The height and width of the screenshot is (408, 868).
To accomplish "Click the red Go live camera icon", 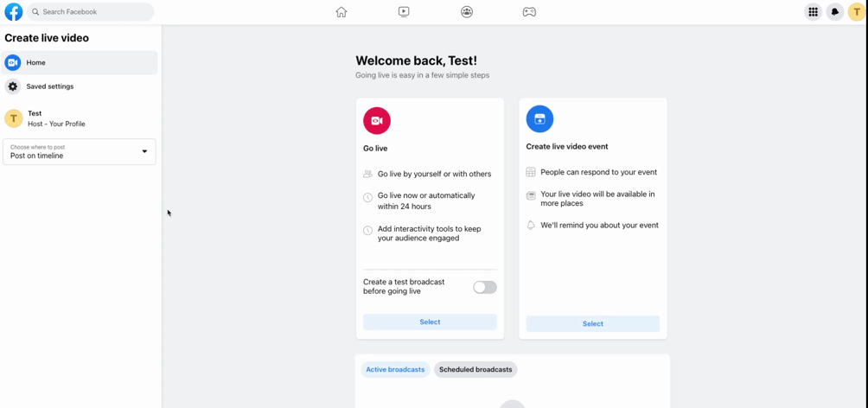I will point(377,121).
